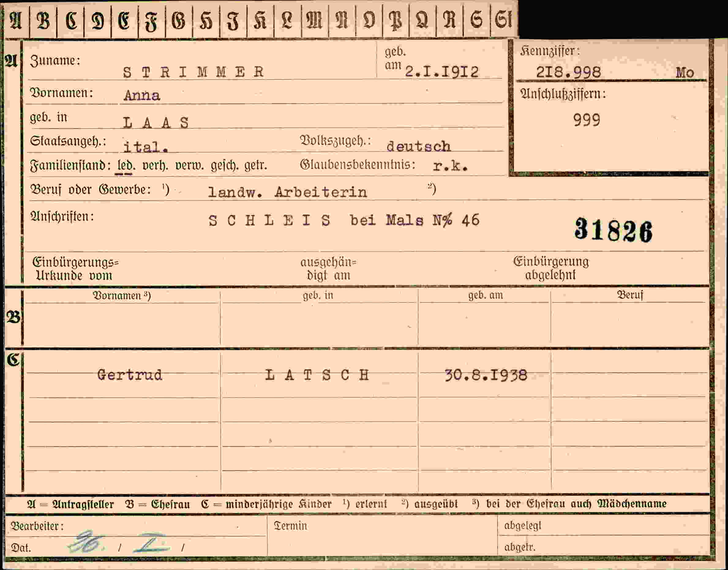Image resolution: width=728 pixels, height=570 pixels.
Task: Click the citizenship value ital.
Action: coord(145,147)
